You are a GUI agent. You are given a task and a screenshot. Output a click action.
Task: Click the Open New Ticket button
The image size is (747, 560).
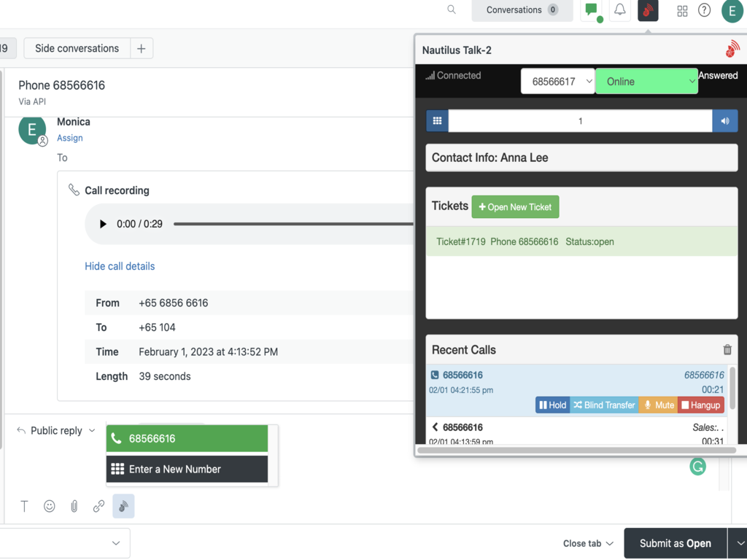516,207
